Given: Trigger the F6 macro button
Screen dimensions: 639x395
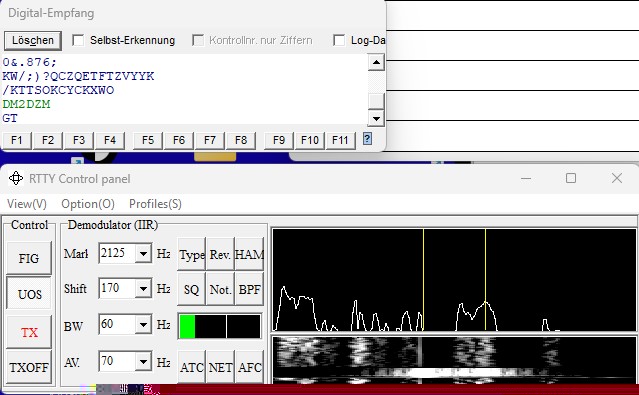Looking at the screenshot, I should (x=179, y=141).
